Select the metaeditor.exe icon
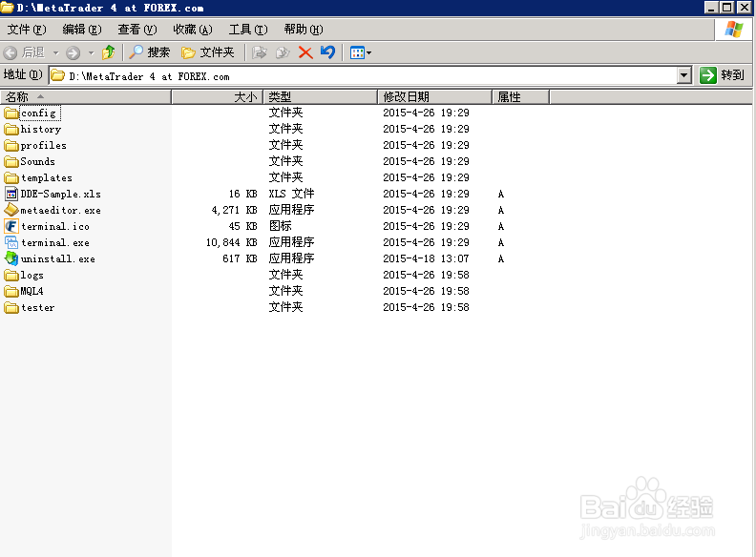 [x=11, y=210]
